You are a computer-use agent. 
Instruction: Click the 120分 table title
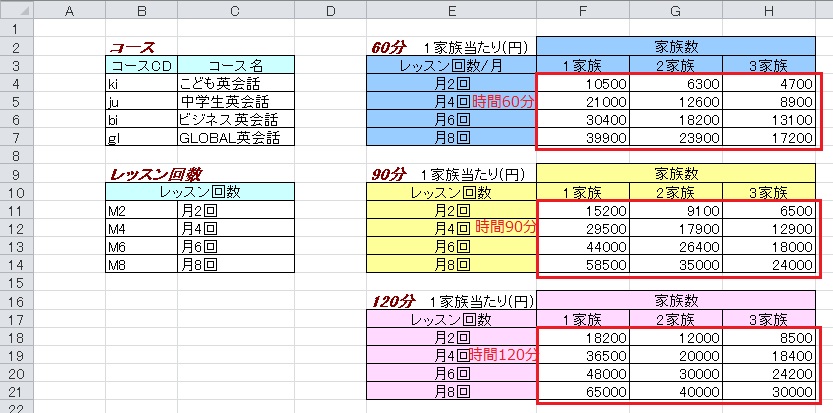393,301
